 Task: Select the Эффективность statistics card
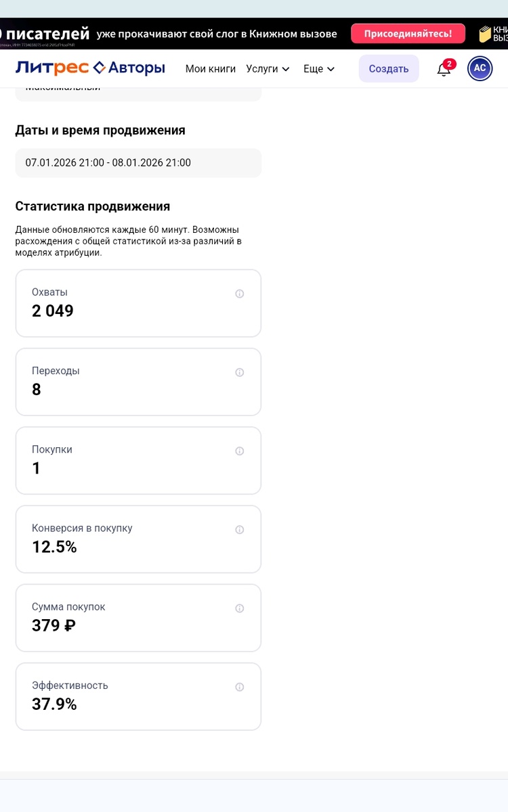click(x=138, y=696)
